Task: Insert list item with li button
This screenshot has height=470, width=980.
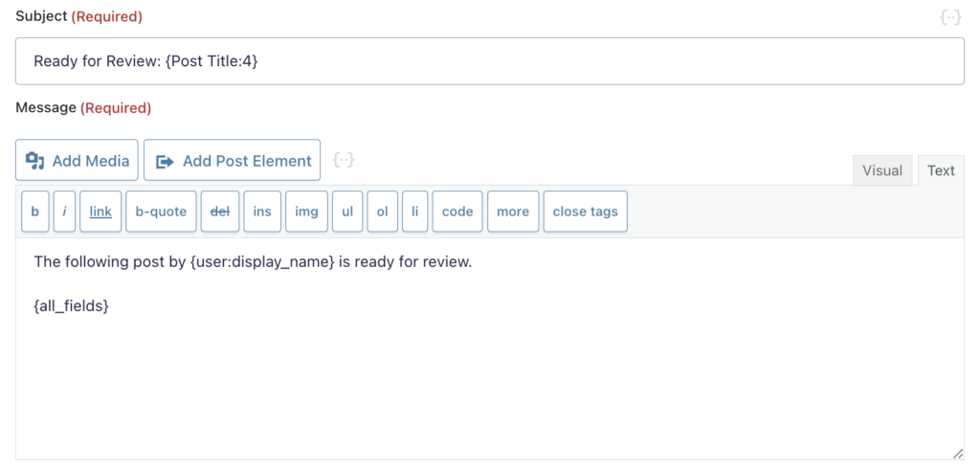Action: pyautogui.click(x=415, y=212)
